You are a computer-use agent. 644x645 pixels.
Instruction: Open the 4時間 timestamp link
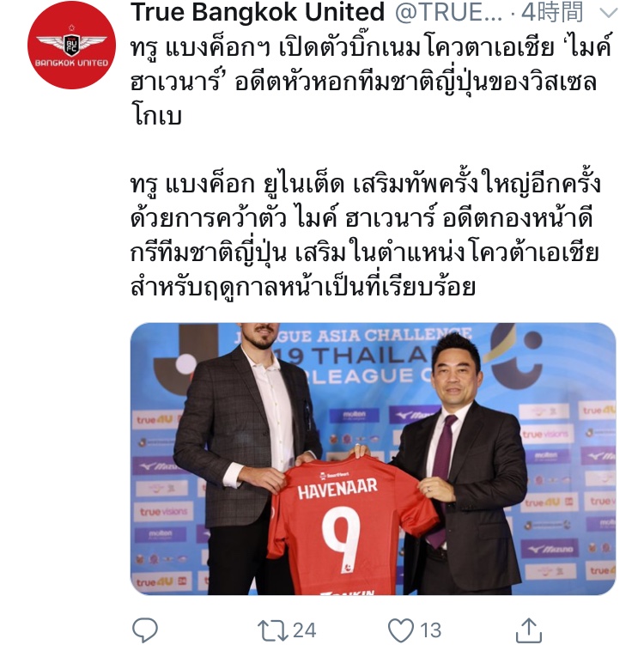click(x=552, y=12)
